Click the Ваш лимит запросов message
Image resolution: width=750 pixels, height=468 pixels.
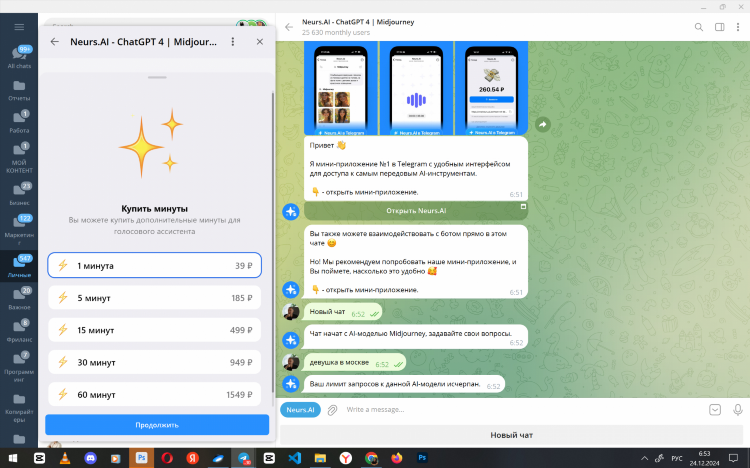[404, 384]
